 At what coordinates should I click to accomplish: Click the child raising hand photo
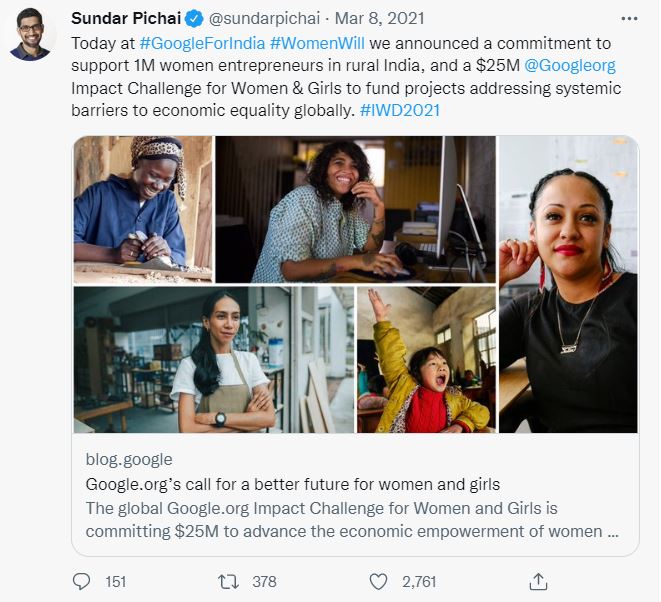tap(427, 360)
